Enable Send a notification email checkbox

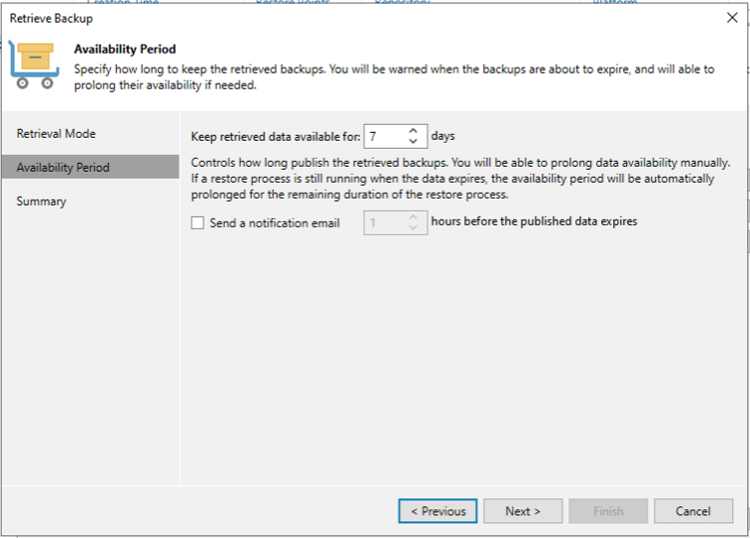[x=198, y=223]
